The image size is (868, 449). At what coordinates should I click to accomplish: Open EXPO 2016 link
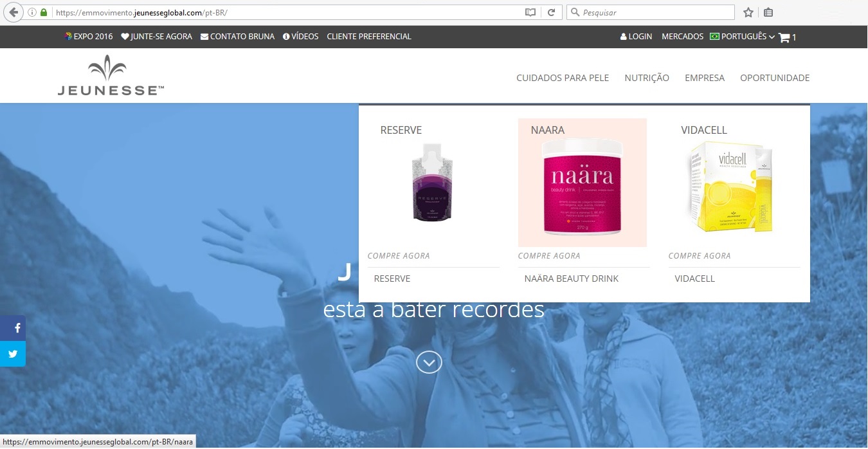click(89, 37)
